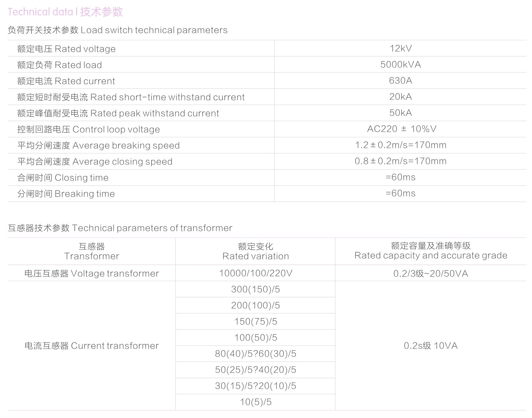Select the Rated short-time withstand current label
The width and height of the screenshot is (532, 418).
[131, 97]
